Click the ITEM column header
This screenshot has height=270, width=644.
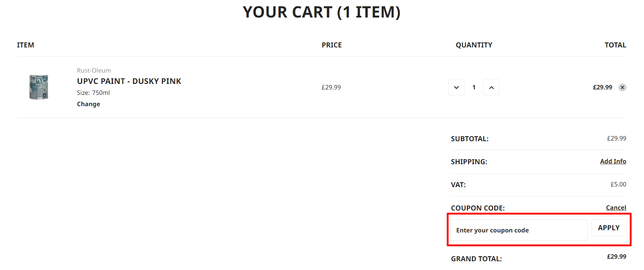(x=26, y=45)
